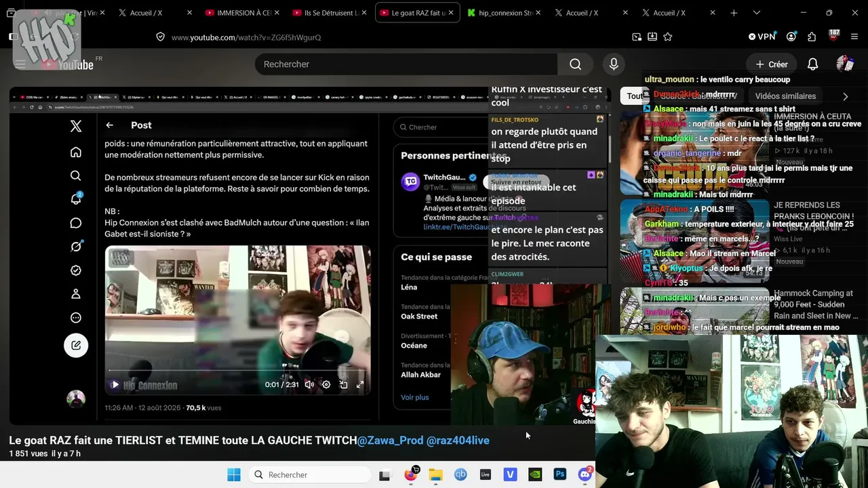Click the YouTube search magnifier button
The height and width of the screenshot is (488, 868).
click(x=575, y=64)
